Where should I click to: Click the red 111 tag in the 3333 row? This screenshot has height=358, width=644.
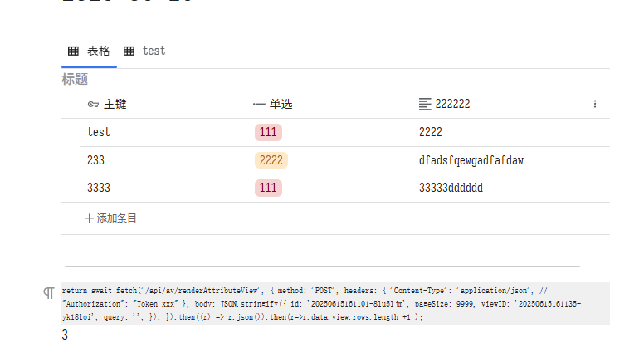point(268,188)
